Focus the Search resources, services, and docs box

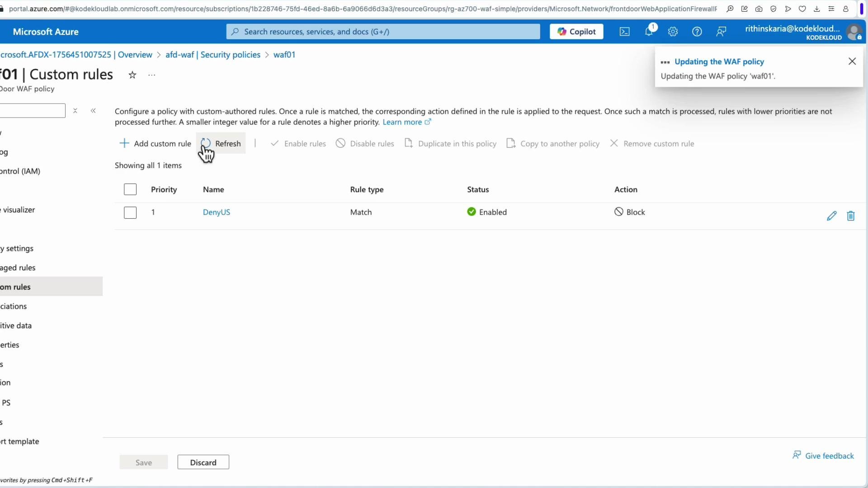pos(383,32)
